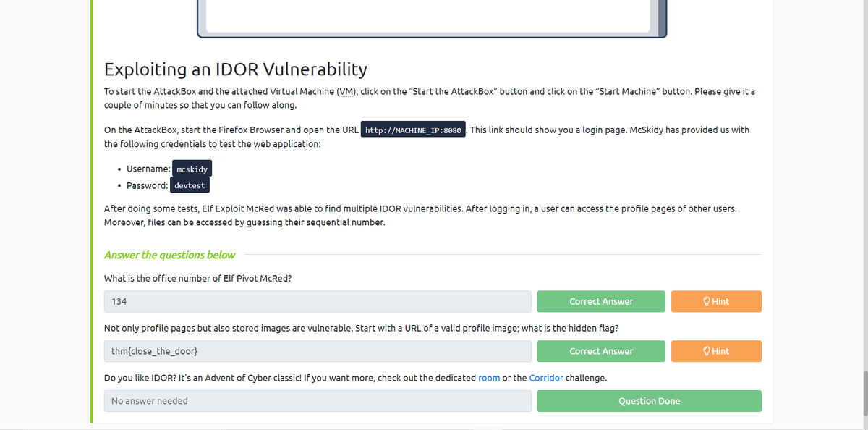Click the Correct Answer button for the office number question
The image size is (868, 430).
pos(601,301)
